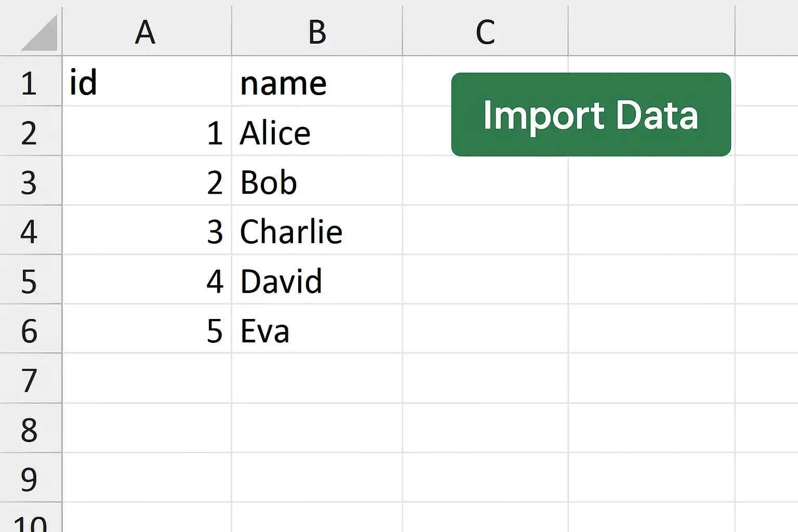Select empty cell B7 below Eva
Image resolution: width=798 pixels, height=532 pixels.
coord(317,378)
